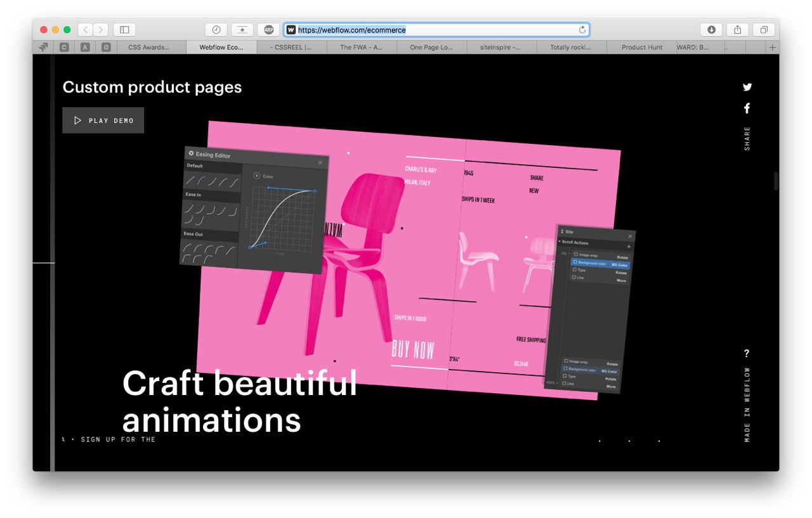Open the question mark help icon
This screenshot has width=812, height=518.
(x=747, y=354)
